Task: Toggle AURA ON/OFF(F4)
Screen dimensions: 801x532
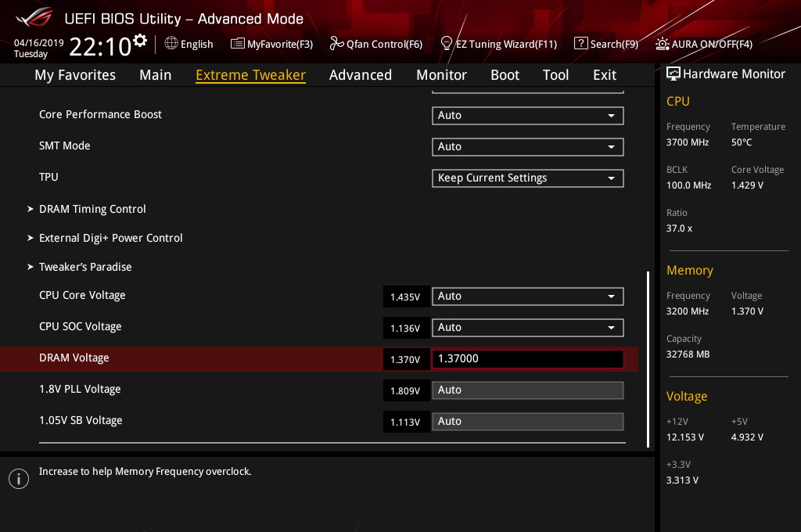Action: click(712, 44)
